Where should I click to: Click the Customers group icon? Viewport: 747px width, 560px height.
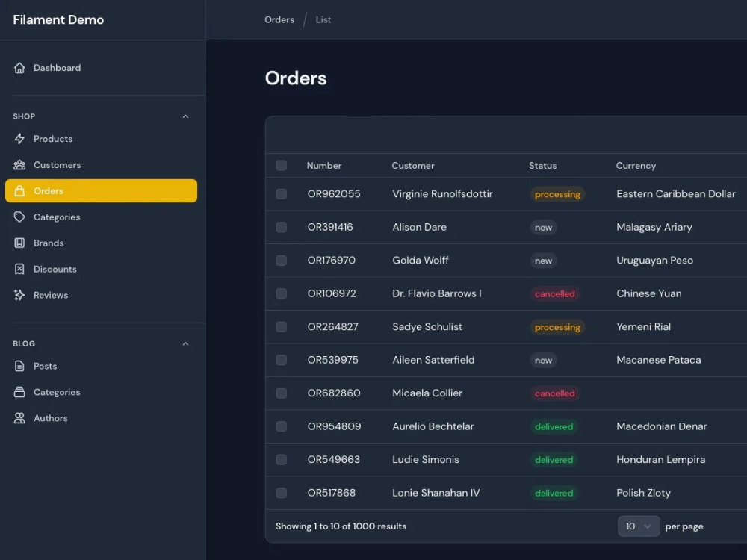[19, 165]
